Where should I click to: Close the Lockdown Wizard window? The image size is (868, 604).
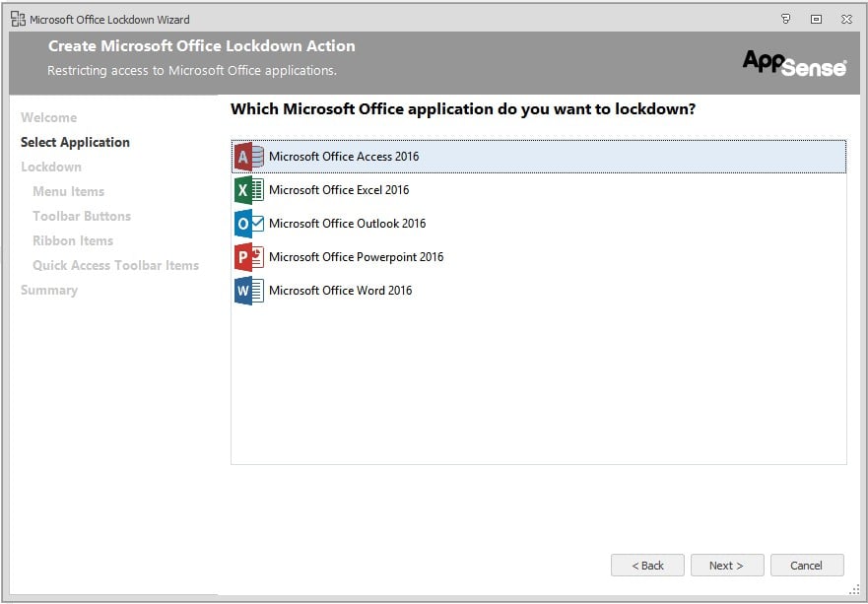click(x=846, y=20)
